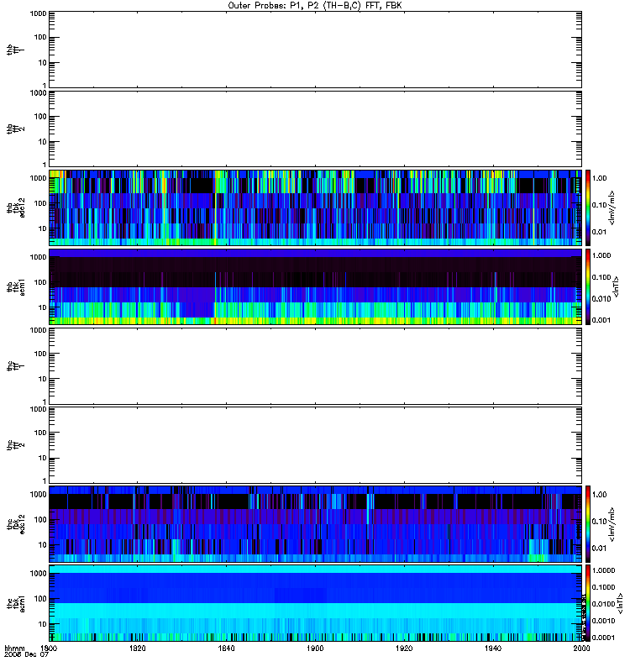Image resolution: width=630 pixels, height=672 pixels.
Task: Click the <|mV/m|> unit label beside thc edc12 bar
Action: point(612,524)
